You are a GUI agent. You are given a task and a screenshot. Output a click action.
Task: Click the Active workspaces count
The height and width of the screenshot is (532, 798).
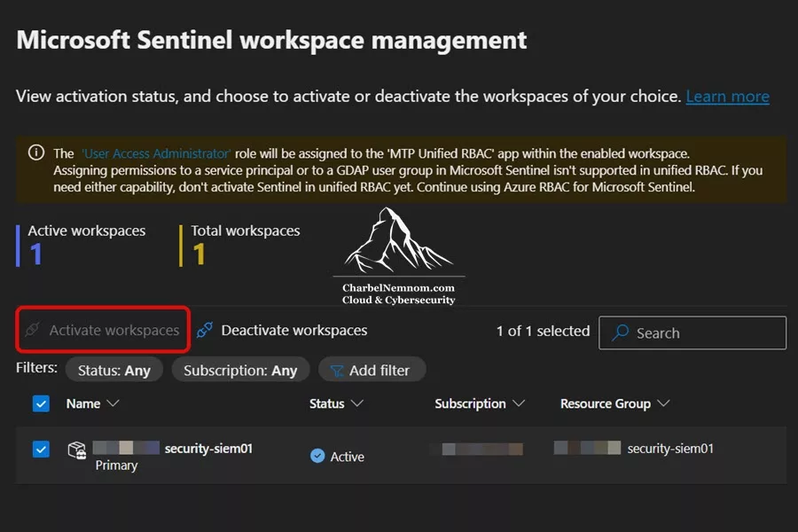click(x=35, y=254)
